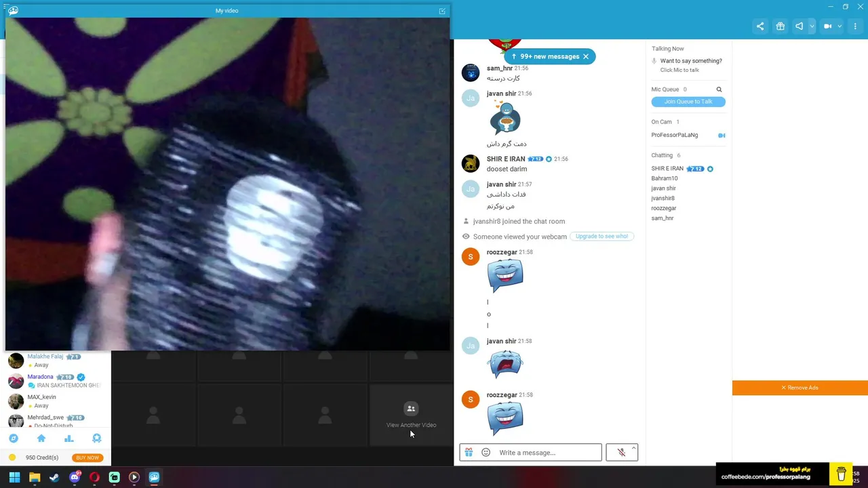Unmute the microphone button
This screenshot has height=488, width=868.
pyautogui.click(x=620, y=452)
